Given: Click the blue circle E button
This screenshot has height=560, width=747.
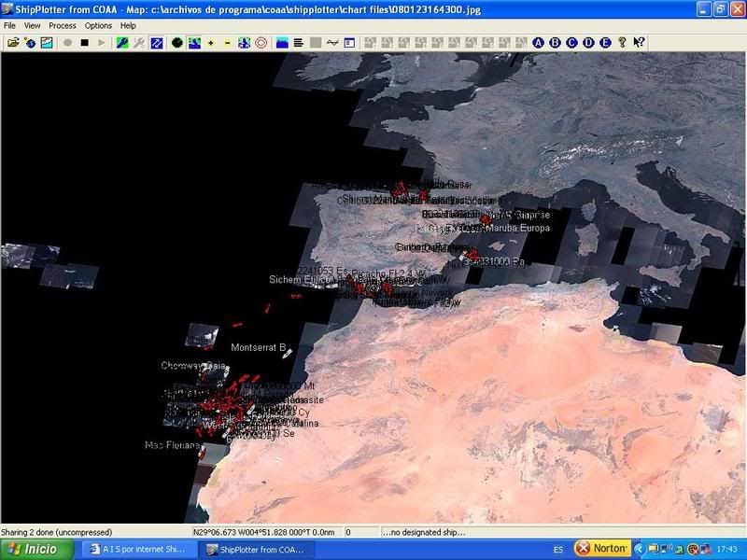Looking at the screenshot, I should click(606, 43).
